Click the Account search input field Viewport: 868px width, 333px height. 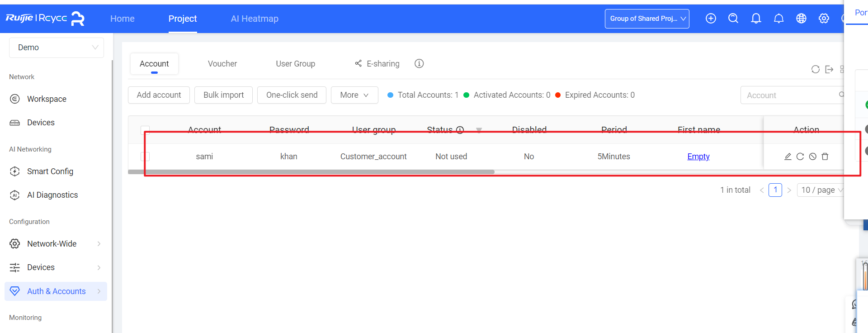789,95
